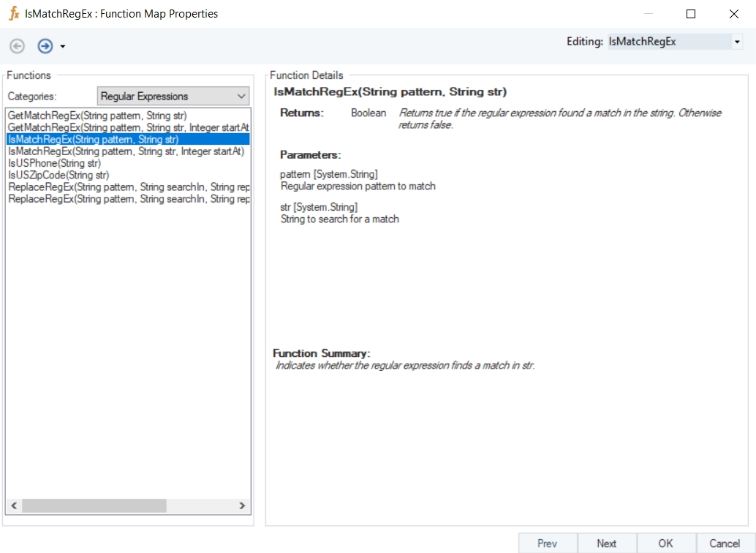Click the Cancel button
Screen dimensions: 756x553
[x=725, y=543]
